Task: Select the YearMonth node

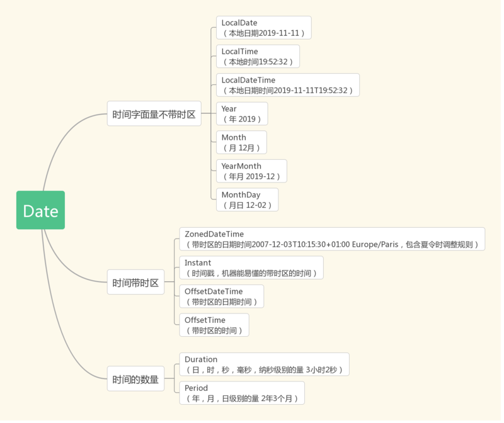Action: 250,171
